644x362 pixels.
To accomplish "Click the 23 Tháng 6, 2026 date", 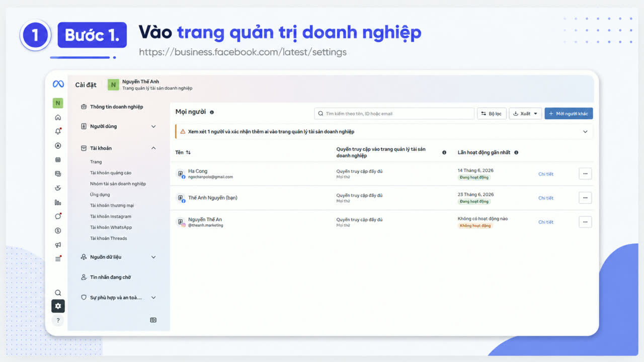I will pyautogui.click(x=475, y=195).
